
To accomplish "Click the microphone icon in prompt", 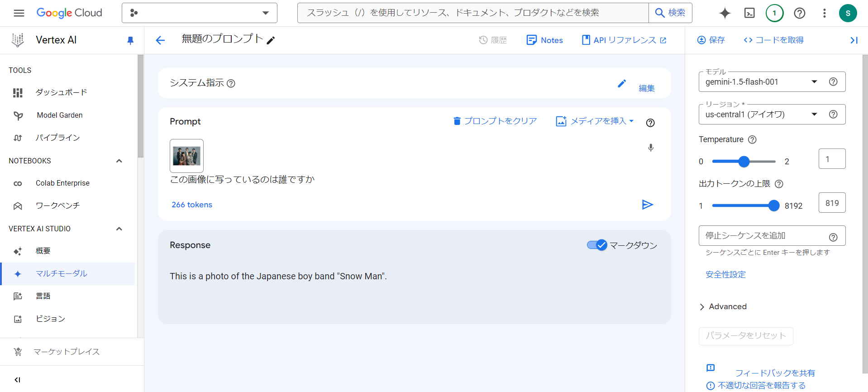I will click(x=651, y=148).
